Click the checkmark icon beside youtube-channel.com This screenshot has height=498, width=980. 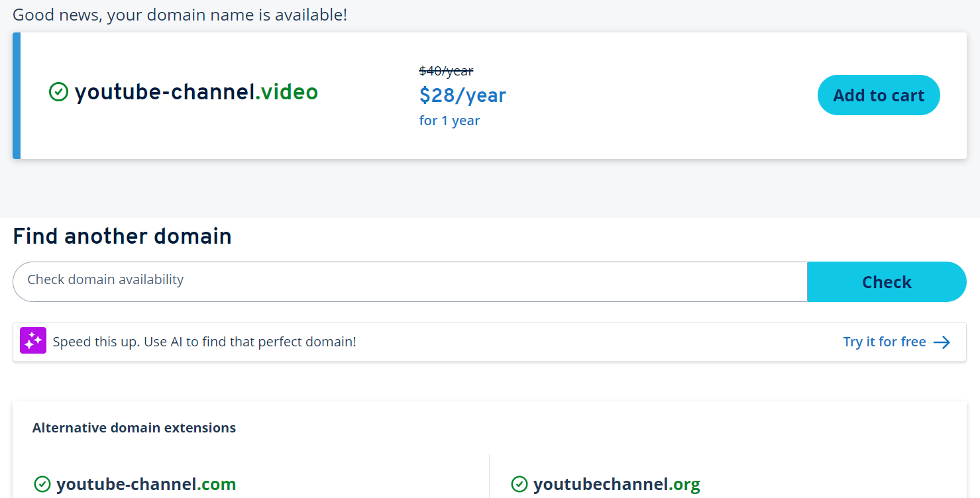point(42,485)
